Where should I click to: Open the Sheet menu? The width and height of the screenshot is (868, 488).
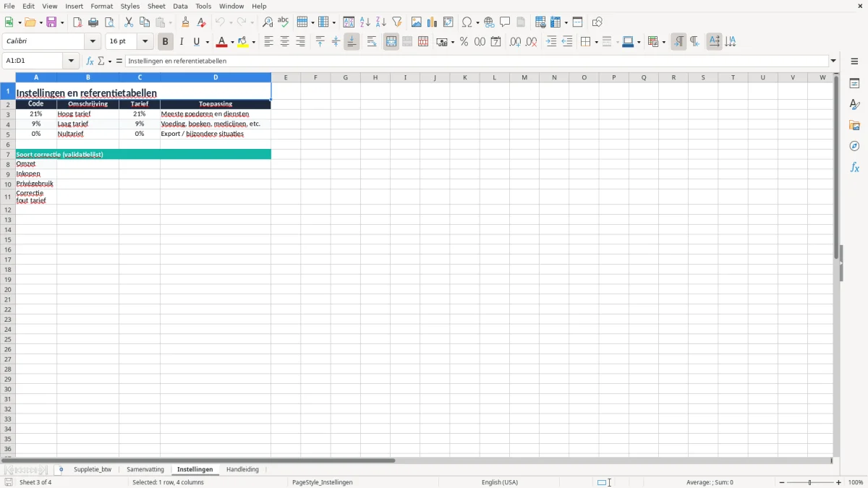point(156,6)
